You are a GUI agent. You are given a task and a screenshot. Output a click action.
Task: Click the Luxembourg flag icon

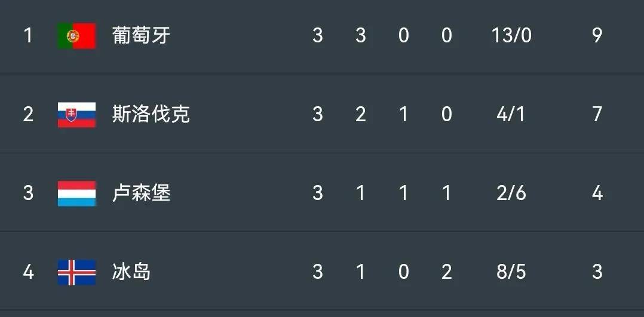pos(76,193)
